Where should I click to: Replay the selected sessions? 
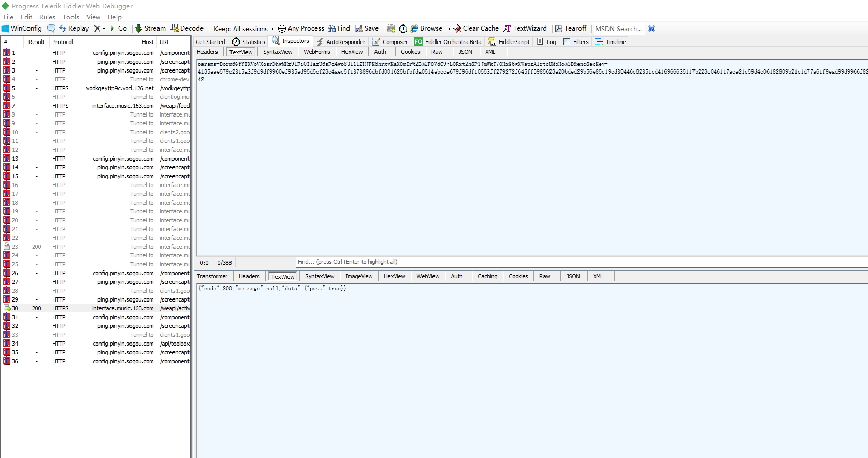point(74,28)
